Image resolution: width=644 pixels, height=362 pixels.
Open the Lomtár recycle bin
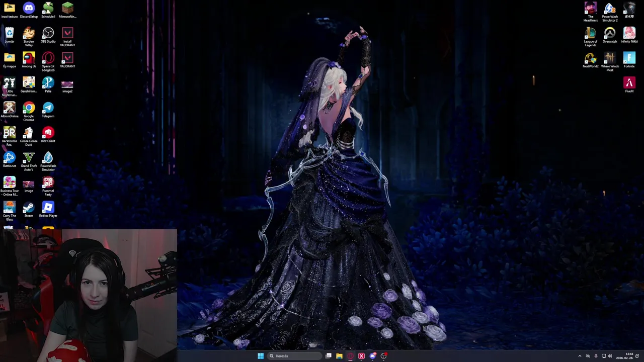point(10,35)
